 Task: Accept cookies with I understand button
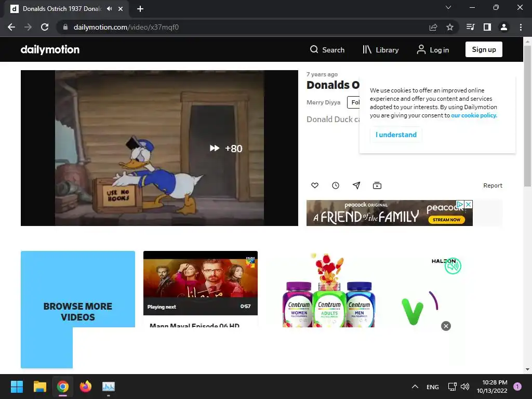tap(396, 135)
